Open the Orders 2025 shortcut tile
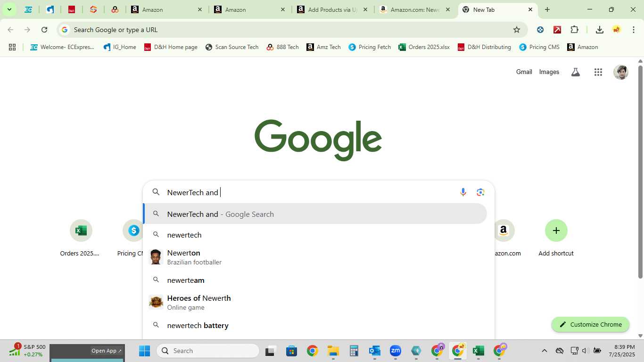 click(x=81, y=239)
